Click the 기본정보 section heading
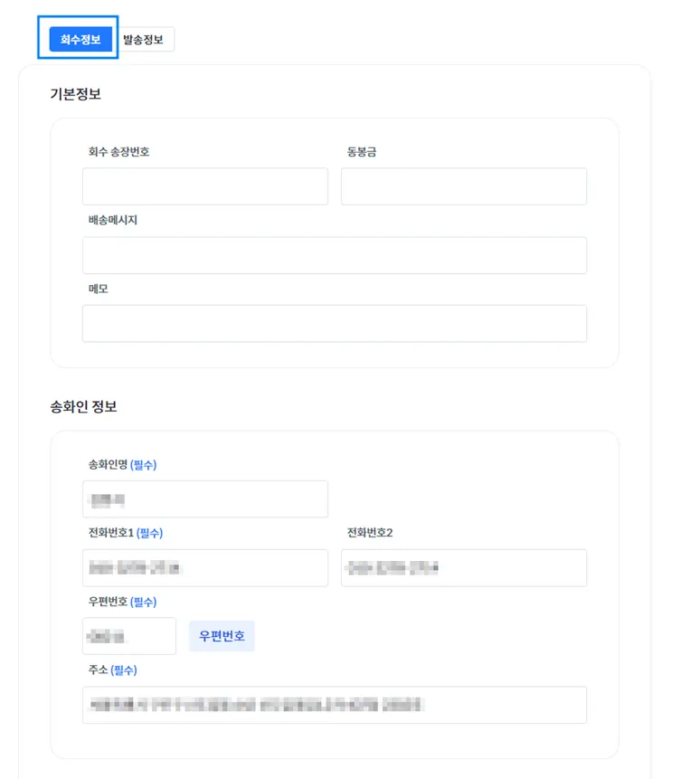Image resolution: width=700 pixels, height=779 pixels. click(75, 94)
